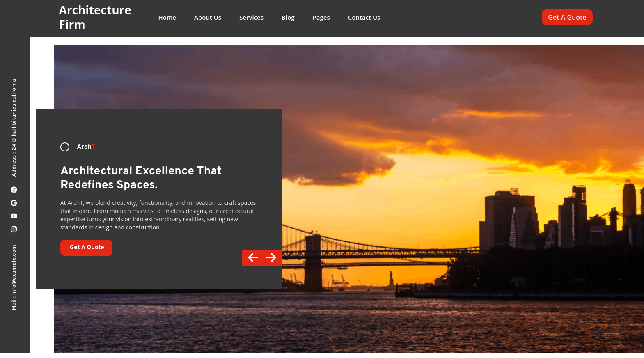
Task: Go to Contact Us page
Action: point(364,18)
